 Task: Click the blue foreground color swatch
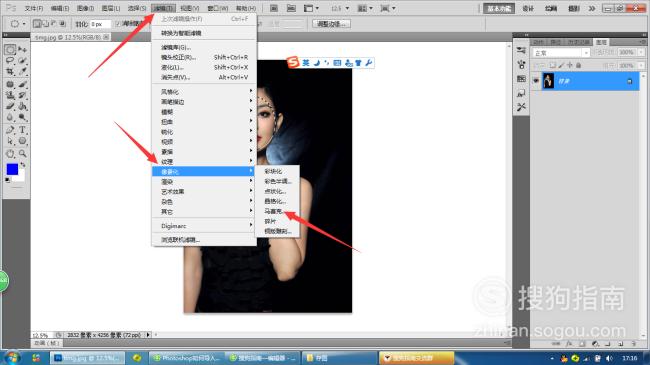[12, 169]
